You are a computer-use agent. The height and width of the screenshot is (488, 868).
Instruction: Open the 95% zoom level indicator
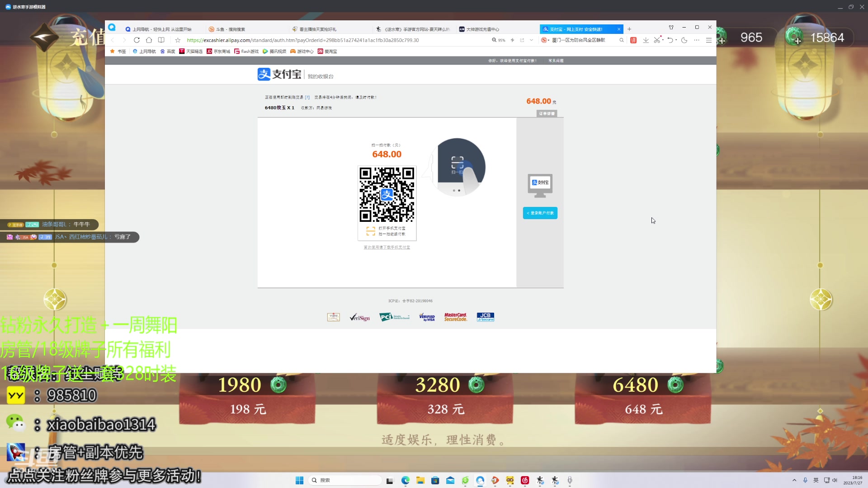499,40
